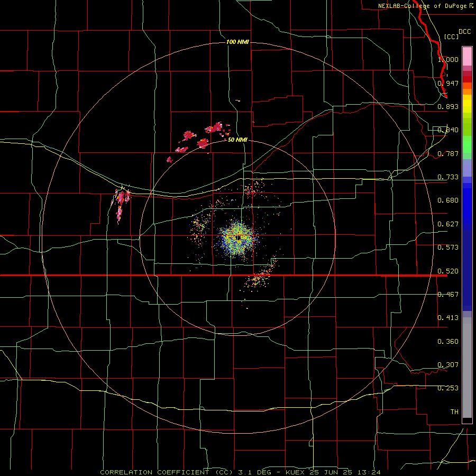Click the 0.840 color scale value
Screen dimensions: 476x476
[x=448, y=130]
